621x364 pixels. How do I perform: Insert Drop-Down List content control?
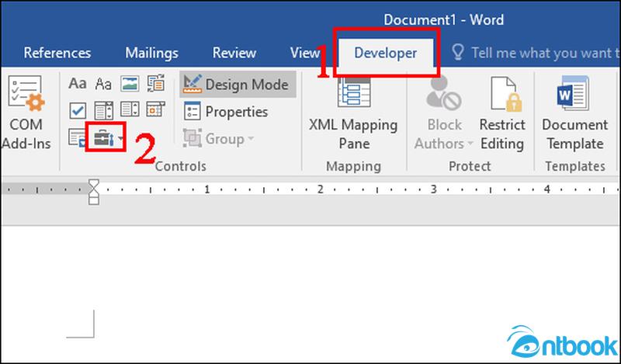(130, 110)
